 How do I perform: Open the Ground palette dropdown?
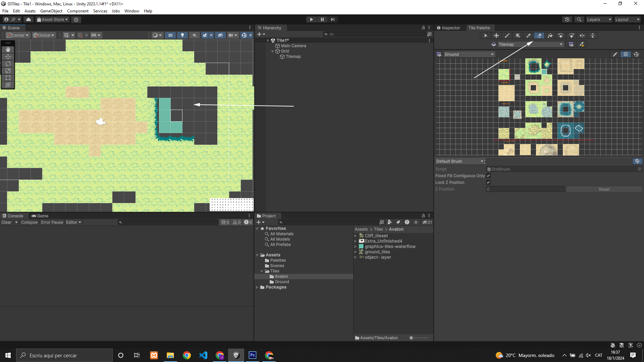click(469, 54)
